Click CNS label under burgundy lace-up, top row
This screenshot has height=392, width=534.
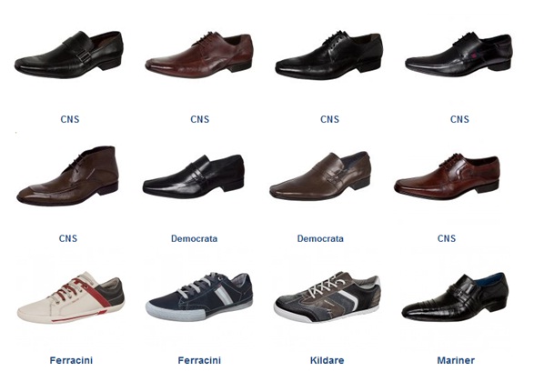pyautogui.click(x=199, y=119)
